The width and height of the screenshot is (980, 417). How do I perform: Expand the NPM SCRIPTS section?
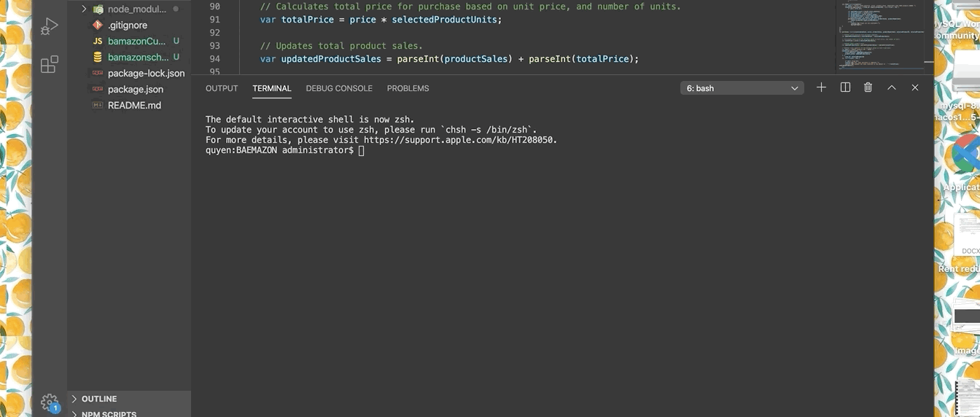pyautogui.click(x=108, y=413)
